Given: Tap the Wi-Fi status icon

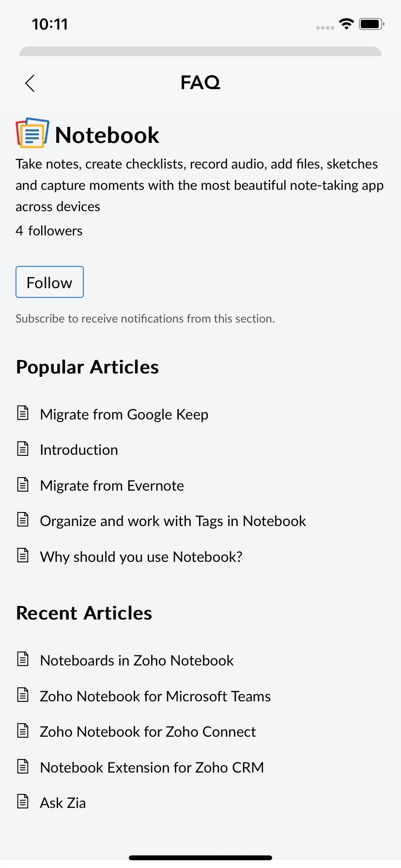Looking at the screenshot, I should [x=346, y=24].
